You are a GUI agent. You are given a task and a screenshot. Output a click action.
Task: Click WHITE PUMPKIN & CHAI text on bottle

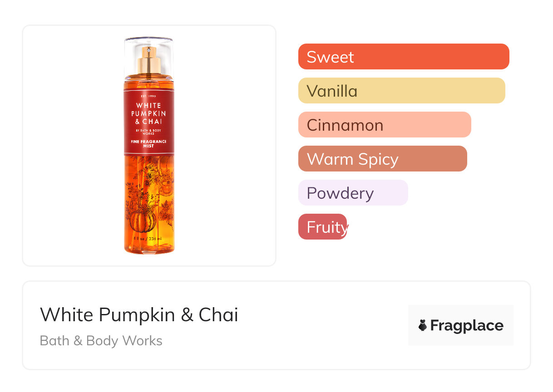click(148, 113)
